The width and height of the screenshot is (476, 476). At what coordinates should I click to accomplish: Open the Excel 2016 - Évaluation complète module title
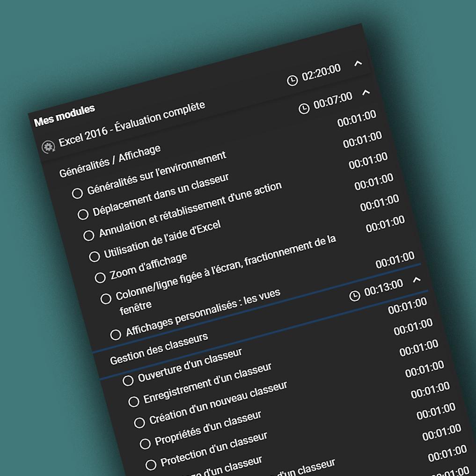pos(132,124)
